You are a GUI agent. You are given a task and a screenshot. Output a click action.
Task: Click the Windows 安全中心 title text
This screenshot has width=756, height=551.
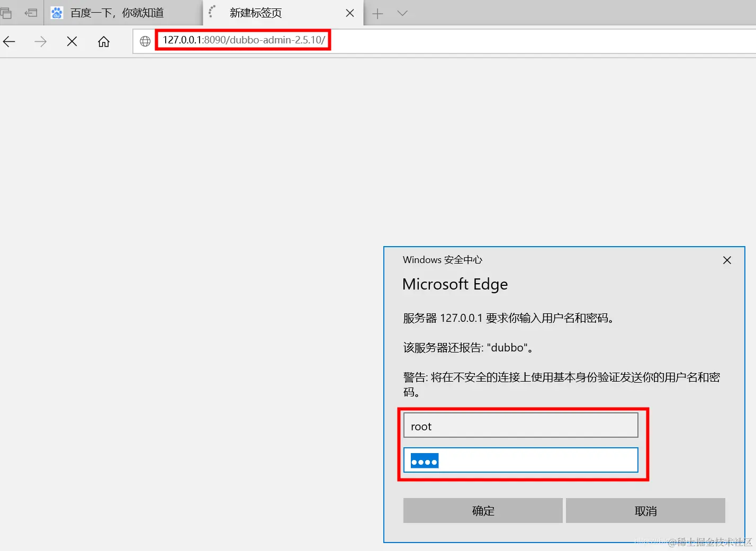click(443, 260)
